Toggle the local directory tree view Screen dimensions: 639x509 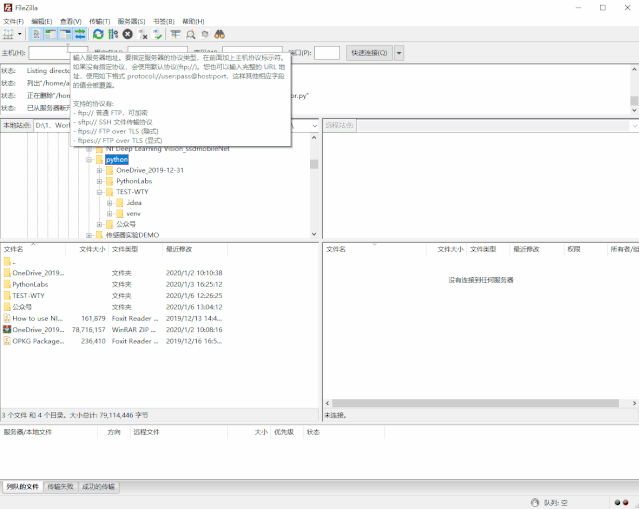(x=51, y=34)
